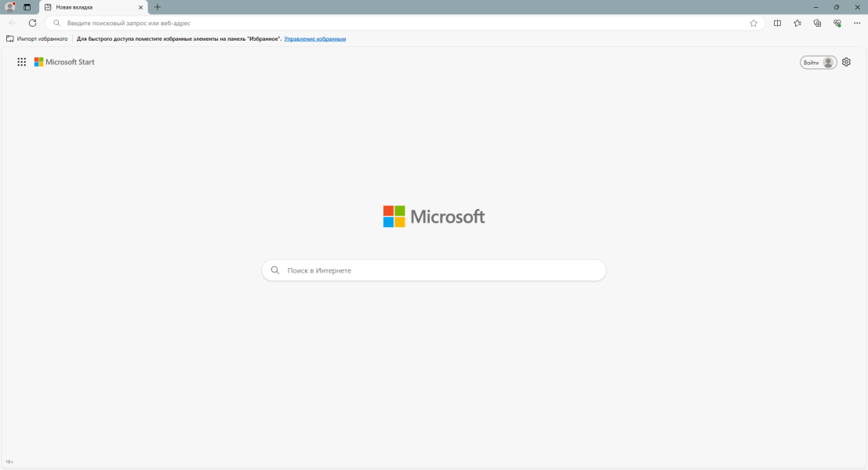
Task: Open the Collections panel
Action: 818,23
